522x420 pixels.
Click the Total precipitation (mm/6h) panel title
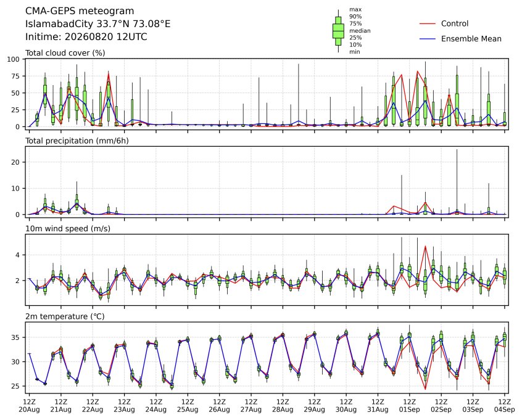click(x=77, y=141)
